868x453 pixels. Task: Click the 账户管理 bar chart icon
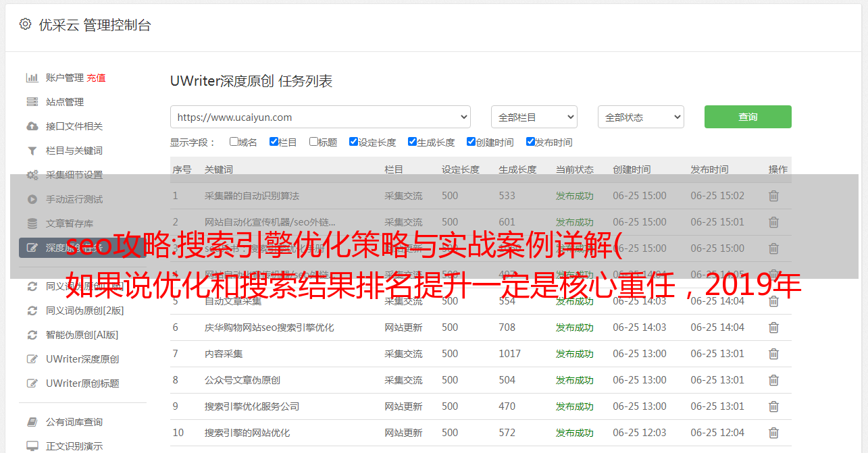(32, 78)
